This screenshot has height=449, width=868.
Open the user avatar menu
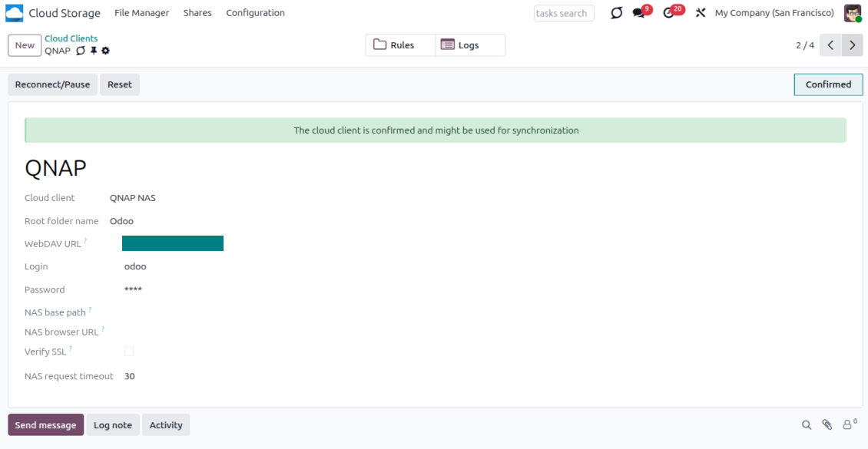[x=853, y=13]
